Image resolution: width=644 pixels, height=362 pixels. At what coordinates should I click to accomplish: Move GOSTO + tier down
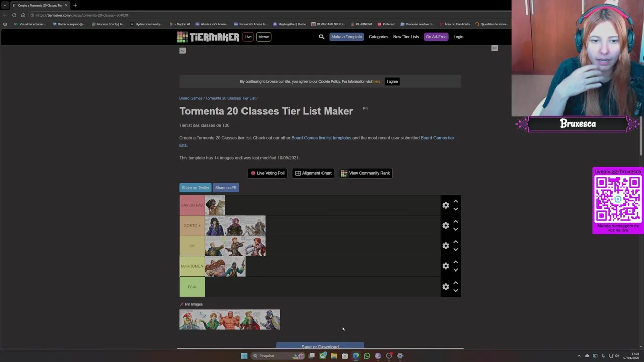click(455, 229)
